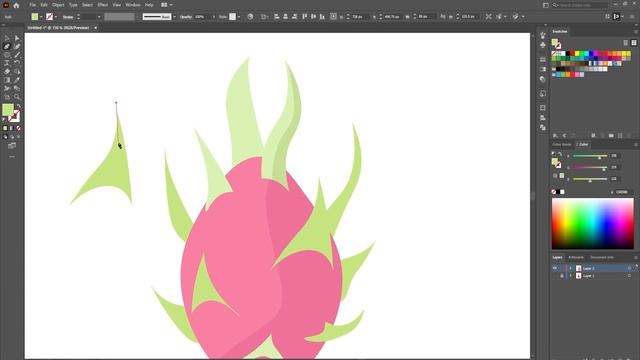Expand Layer 1 sublayers
The height and width of the screenshot is (360, 640).
point(571,276)
